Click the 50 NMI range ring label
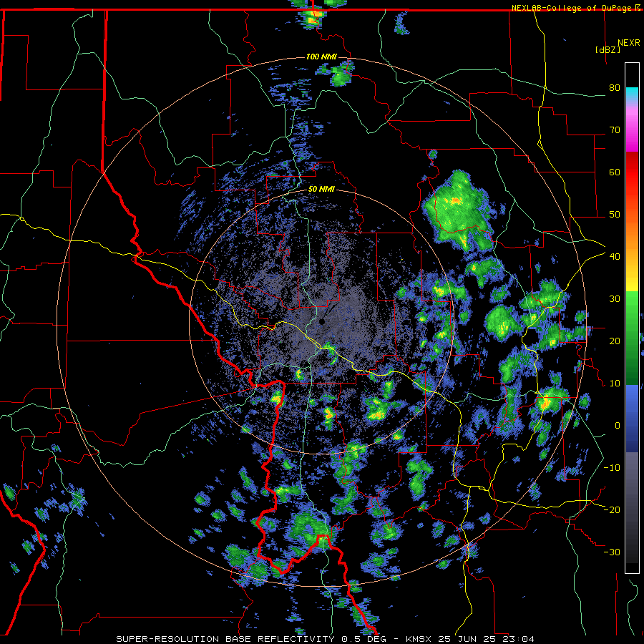 click(x=321, y=190)
